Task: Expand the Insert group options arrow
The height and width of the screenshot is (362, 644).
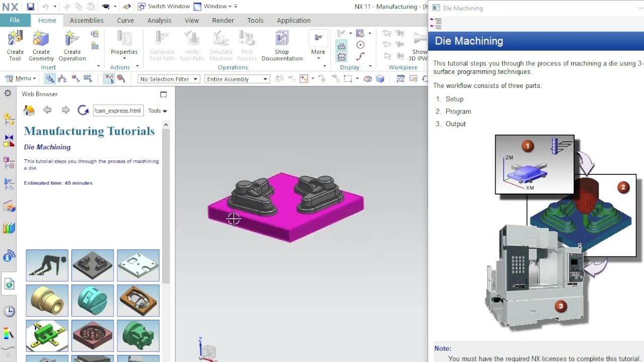Action: pyautogui.click(x=99, y=67)
